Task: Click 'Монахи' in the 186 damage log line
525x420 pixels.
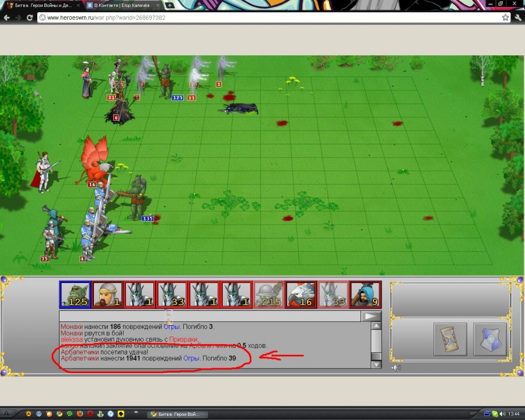Action: tap(71, 326)
